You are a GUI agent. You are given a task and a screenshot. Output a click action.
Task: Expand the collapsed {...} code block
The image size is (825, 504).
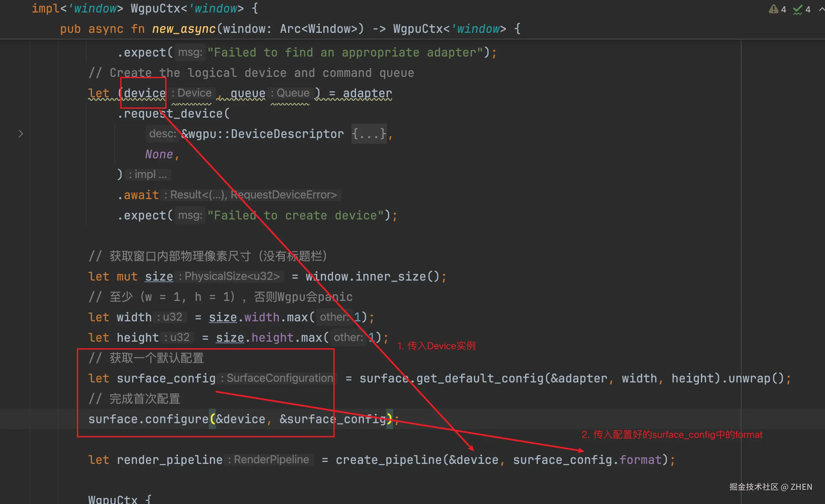tap(369, 134)
